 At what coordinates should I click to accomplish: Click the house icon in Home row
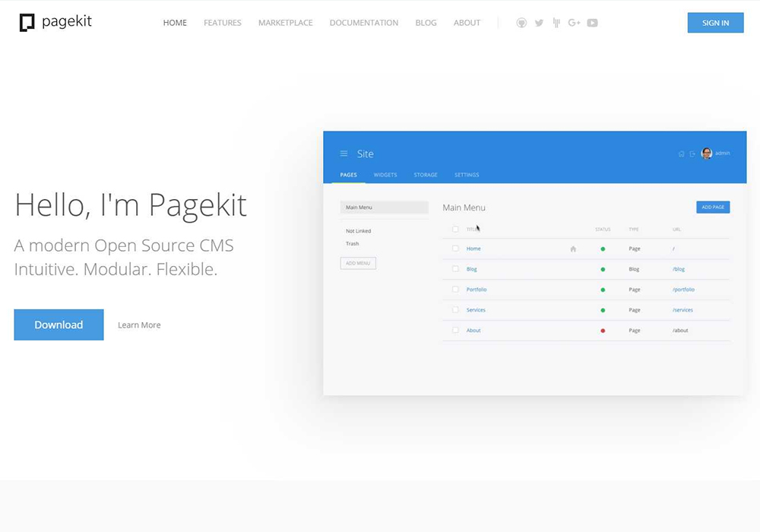click(573, 249)
